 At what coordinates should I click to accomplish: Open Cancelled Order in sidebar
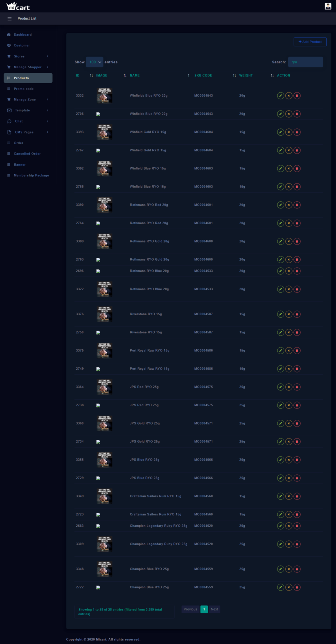(28, 154)
